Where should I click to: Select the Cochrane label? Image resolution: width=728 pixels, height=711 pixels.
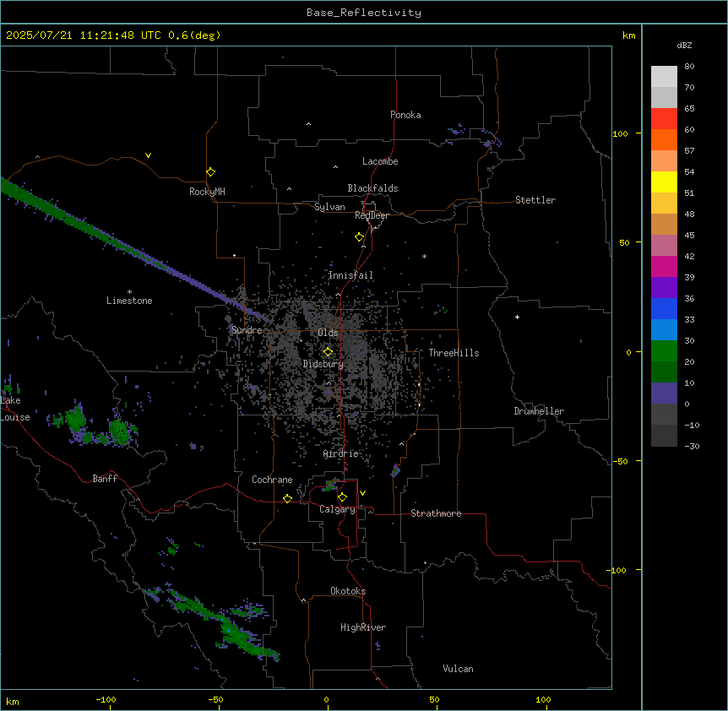point(272,480)
